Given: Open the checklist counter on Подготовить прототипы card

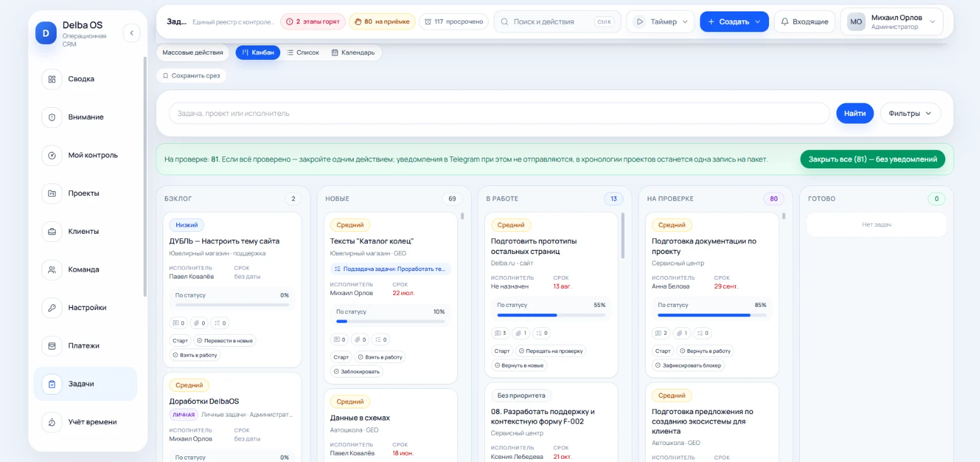Looking at the screenshot, I should [541, 333].
